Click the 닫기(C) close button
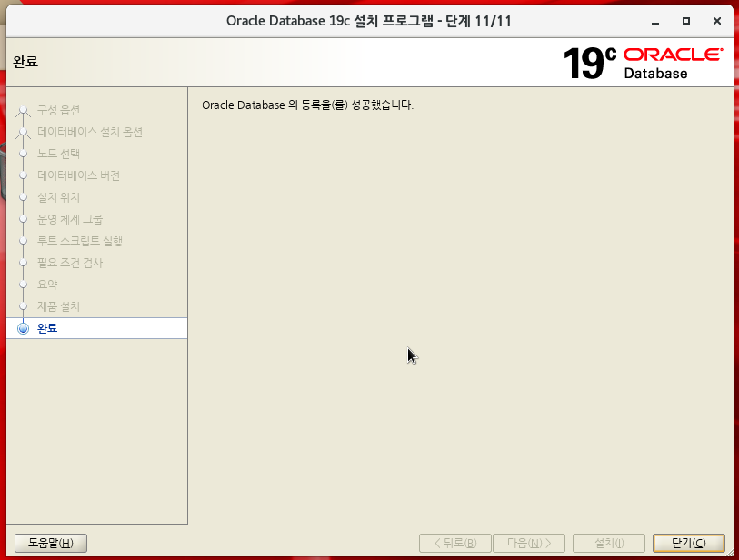The width and height of the screenshot is (739, 560). [x=689, y=543]
